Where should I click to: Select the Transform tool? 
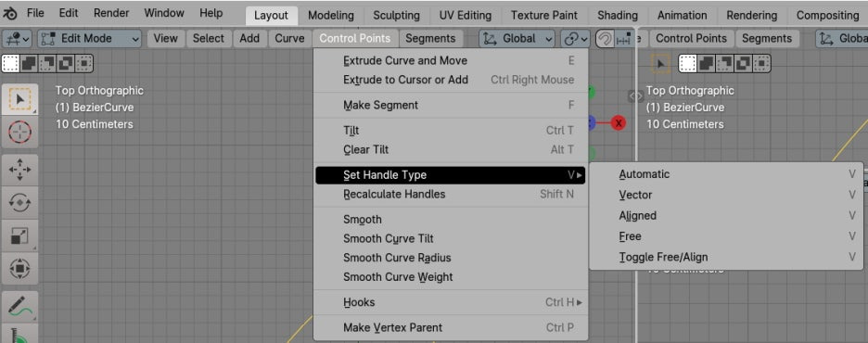19,269
